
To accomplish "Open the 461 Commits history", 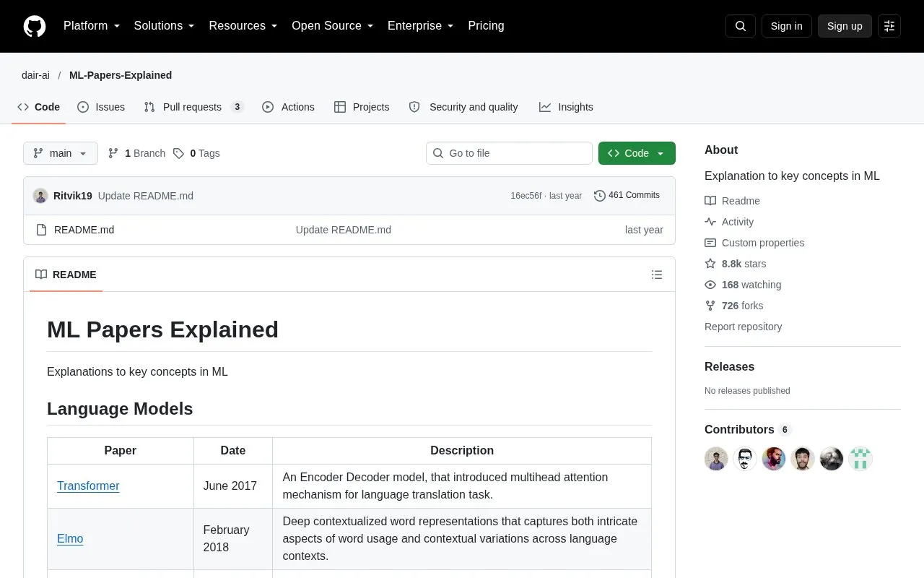I will [x=627, y=195].
